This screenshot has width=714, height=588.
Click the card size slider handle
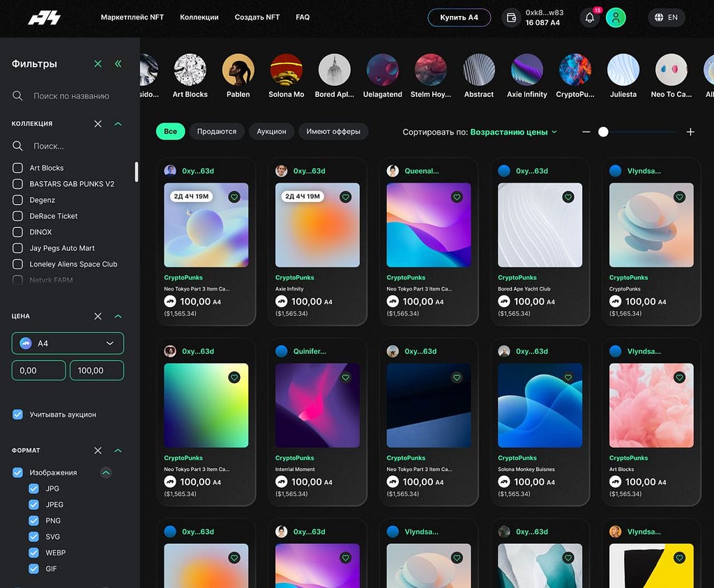tap(603, 132)
